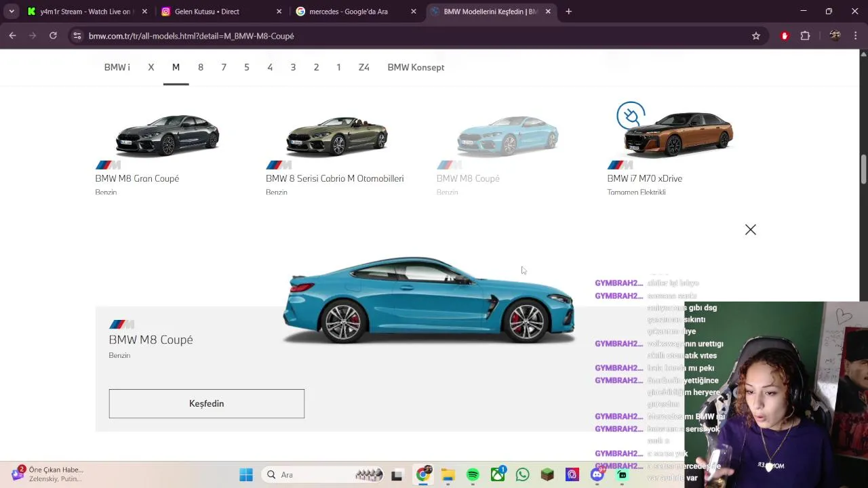Select the 7 series category
Image resolution: width=868 pixels, height=488 pixels.
224,67
